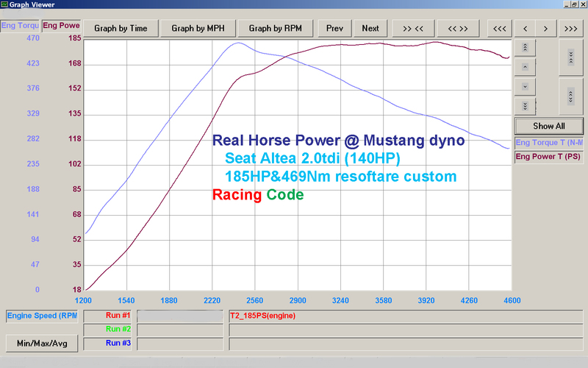Click the triple up-chevron button

[525, 47]
